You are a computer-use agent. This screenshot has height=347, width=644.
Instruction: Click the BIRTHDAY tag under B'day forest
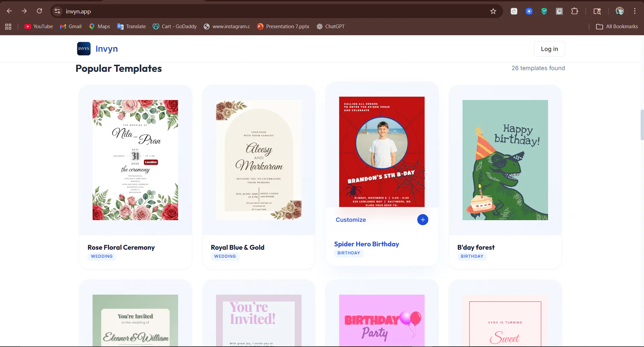point(472,256)
